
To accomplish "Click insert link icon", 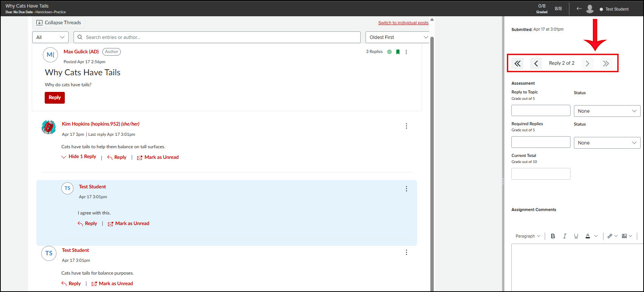I will pos(610,236).
